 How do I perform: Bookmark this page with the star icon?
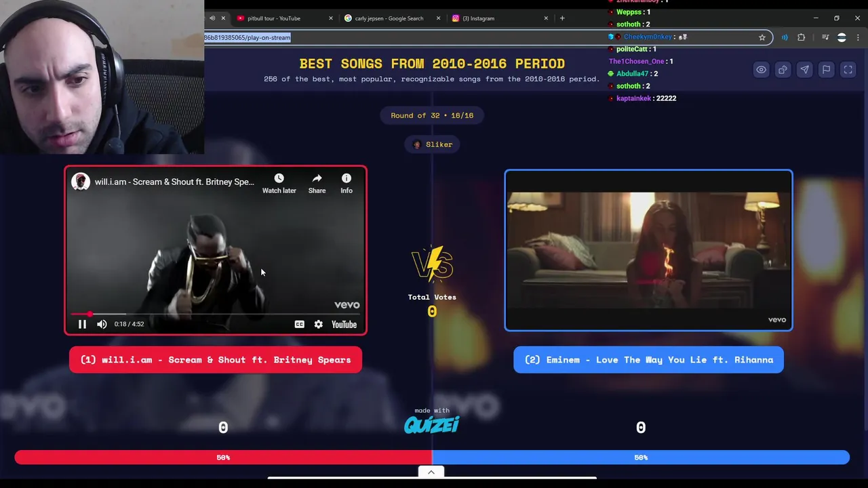tap(762, 37)
